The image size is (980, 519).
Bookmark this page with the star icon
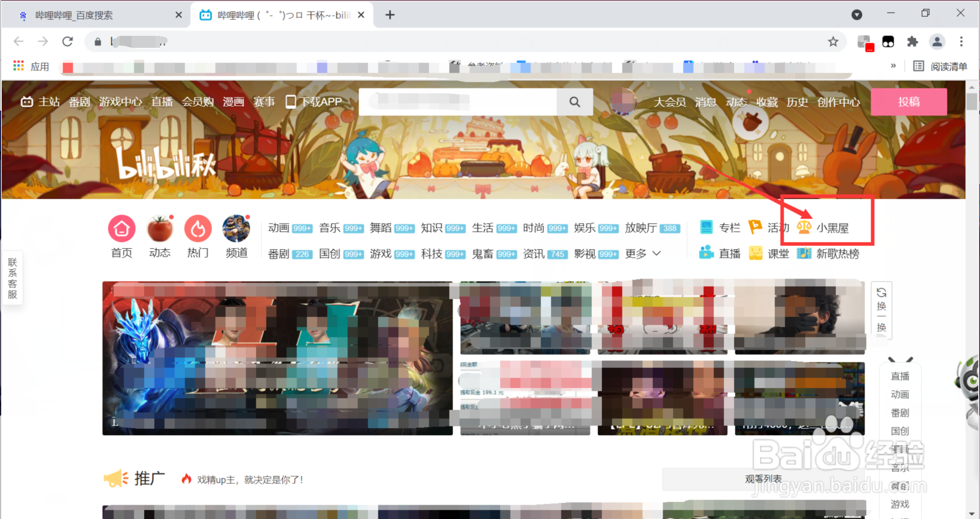coord(833,41)
